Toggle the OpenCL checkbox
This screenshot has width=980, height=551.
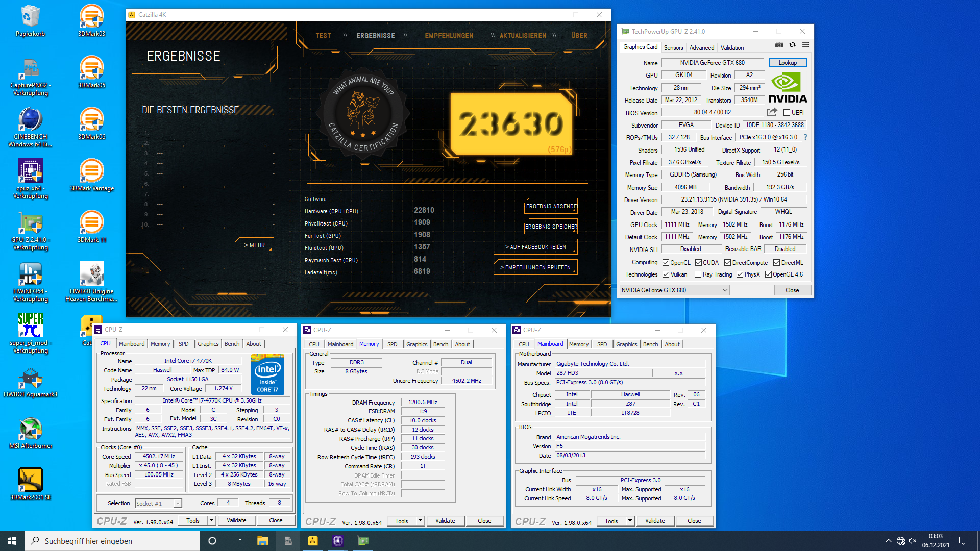click(666, 263)
